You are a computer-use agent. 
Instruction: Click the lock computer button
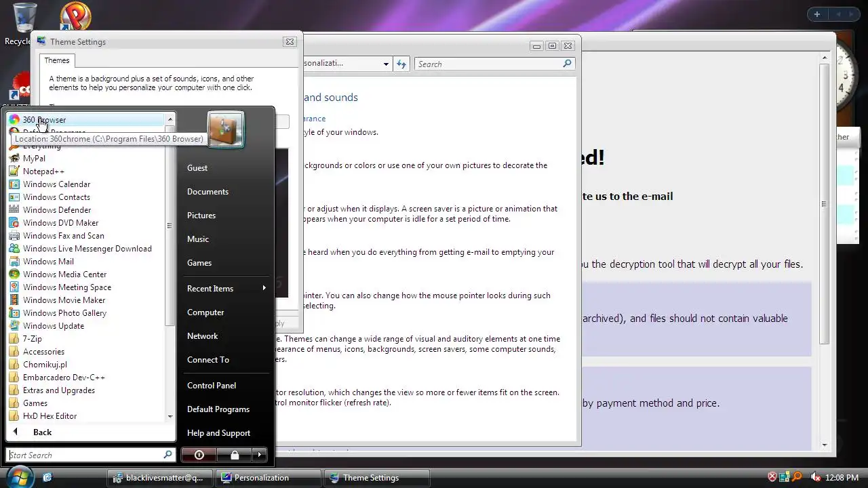coord(234,455)
